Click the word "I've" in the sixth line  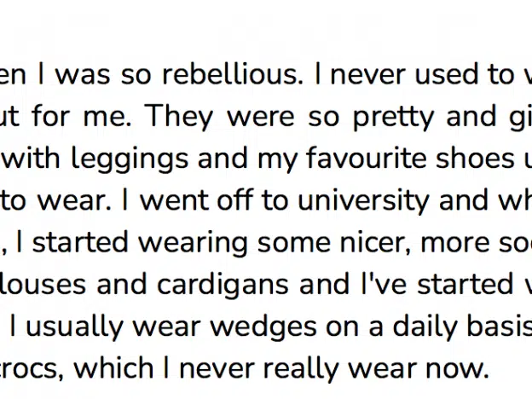pos(383,284)
